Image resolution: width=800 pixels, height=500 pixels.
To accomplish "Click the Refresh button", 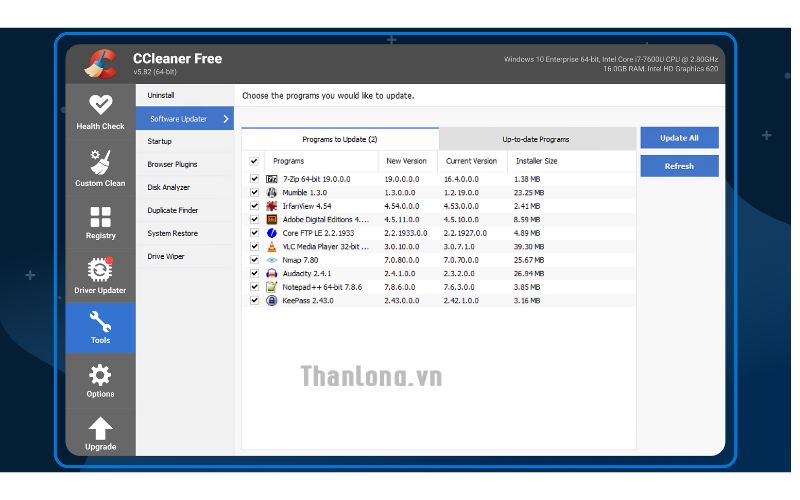I will (679, 166).
